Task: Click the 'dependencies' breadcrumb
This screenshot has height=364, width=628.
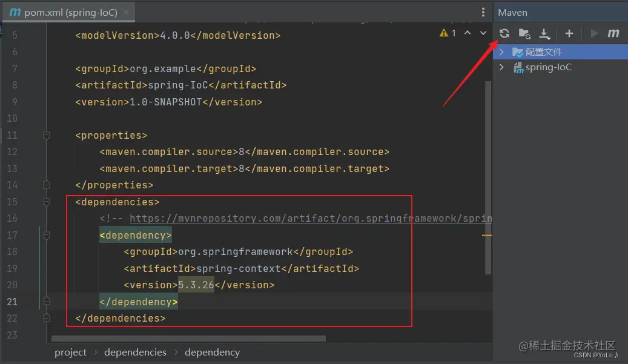Action: pyautogui.click(x=136, y=352)
